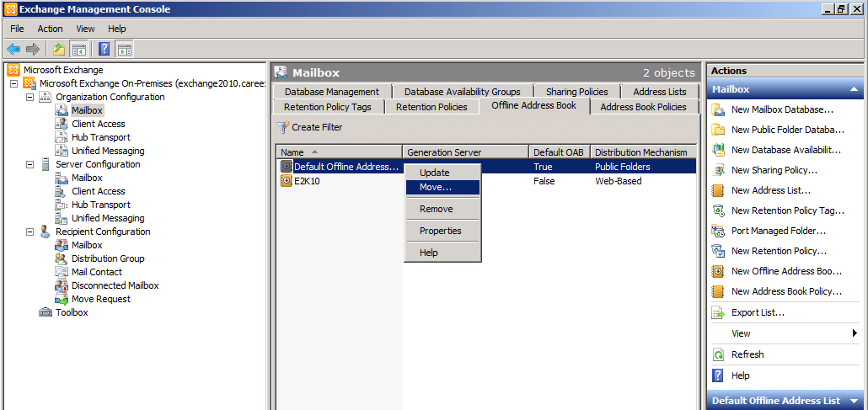The image size is (868, 410).
Task: Sort by Generation Server column header
Action: coord(465,152)
